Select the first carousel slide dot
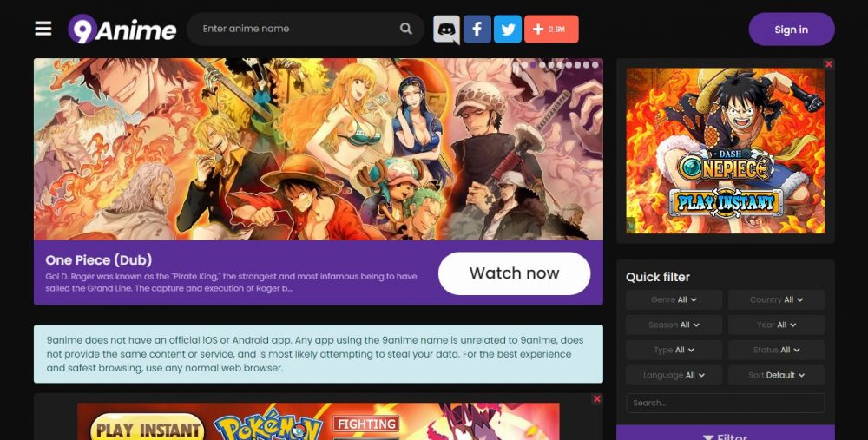This screenshot has height=440, width=868. [516, 65]
